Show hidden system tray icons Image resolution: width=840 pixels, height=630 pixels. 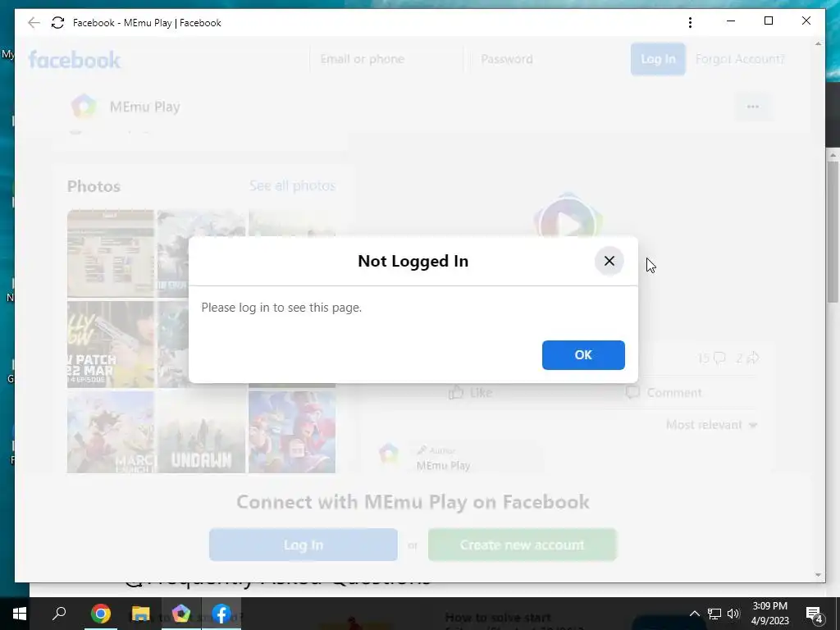coord(694,614)
